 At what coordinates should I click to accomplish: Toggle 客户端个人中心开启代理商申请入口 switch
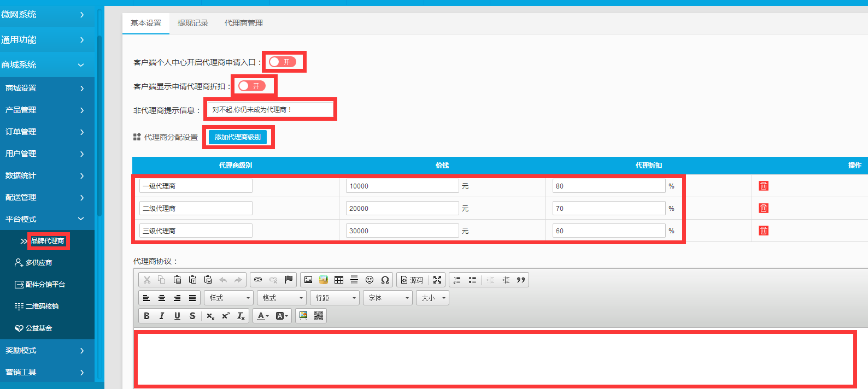[x=283, y=62]
